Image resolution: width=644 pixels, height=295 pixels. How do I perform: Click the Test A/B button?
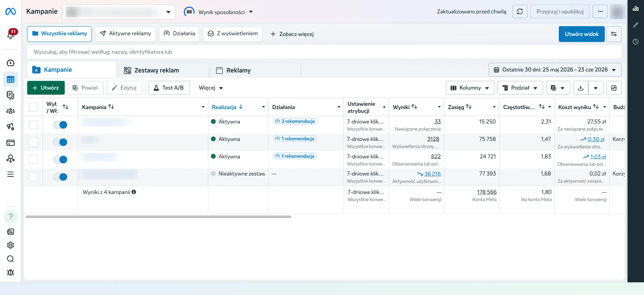point(169,88)
